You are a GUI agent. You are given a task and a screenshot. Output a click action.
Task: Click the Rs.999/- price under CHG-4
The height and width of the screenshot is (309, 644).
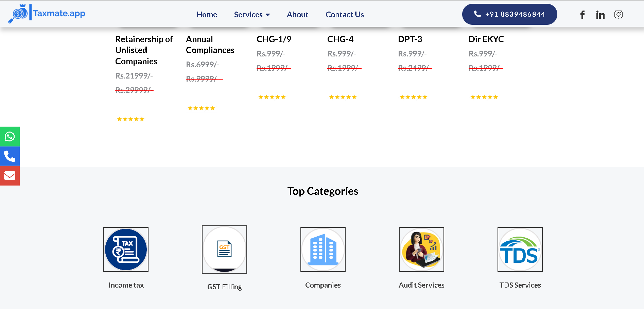pos(342,54)
